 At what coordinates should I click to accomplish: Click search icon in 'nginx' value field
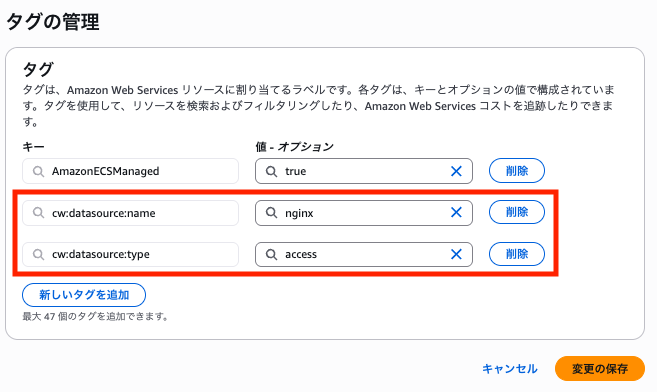[x=271, y=213]
